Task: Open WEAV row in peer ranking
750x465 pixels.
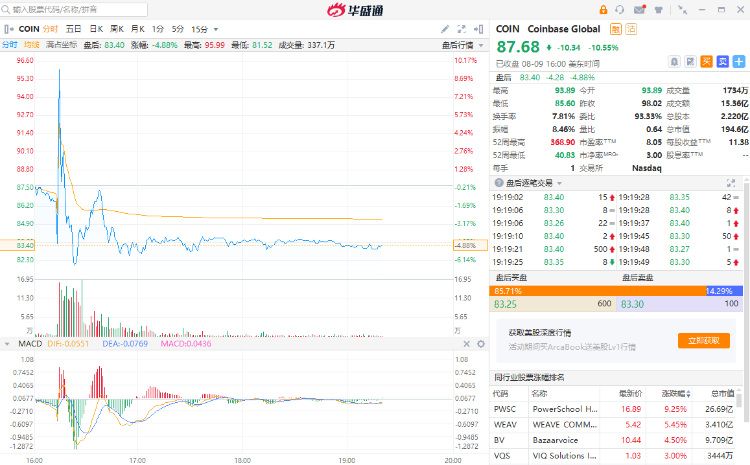Action: (614, 424)
